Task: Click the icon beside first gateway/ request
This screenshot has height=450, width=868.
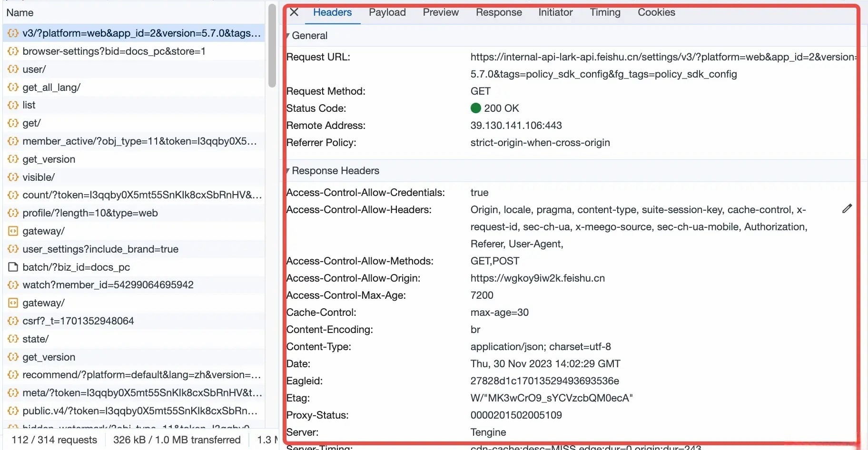Action: tap(13, 231)
